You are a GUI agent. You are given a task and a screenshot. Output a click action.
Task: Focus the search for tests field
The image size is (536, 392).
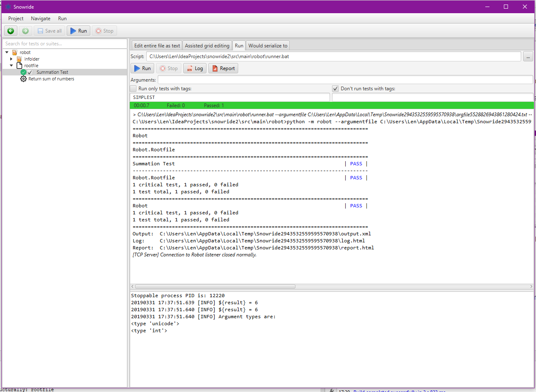click(65, 44)
